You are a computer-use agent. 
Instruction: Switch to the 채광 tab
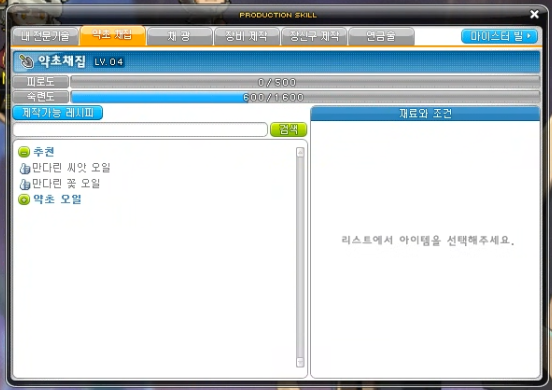coord(179,36)
